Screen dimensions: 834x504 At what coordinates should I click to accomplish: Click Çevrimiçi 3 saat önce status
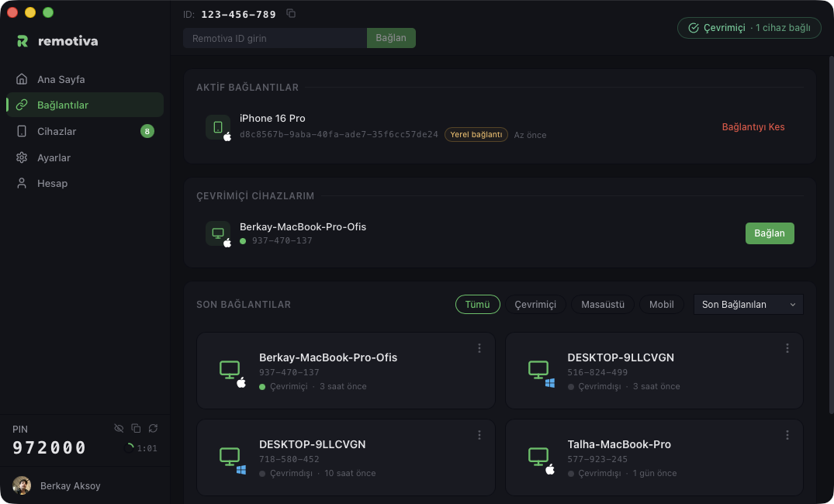pos(313,386)
